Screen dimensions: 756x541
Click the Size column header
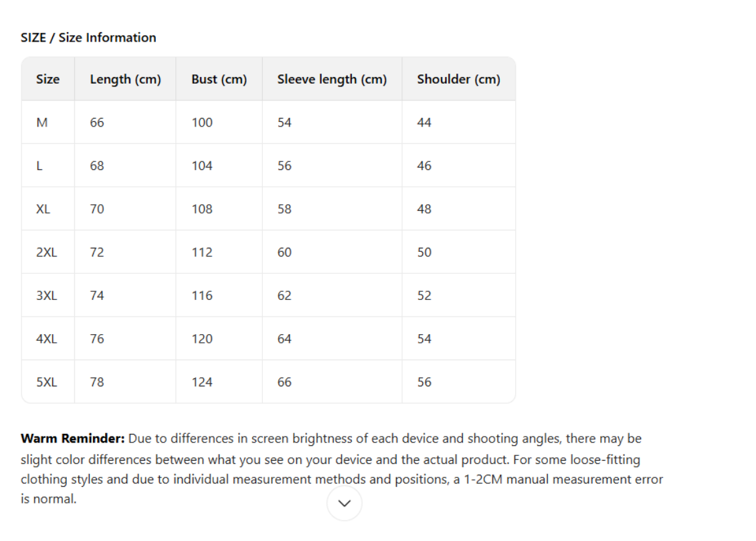pyautogui.click(x=48, y=79)
